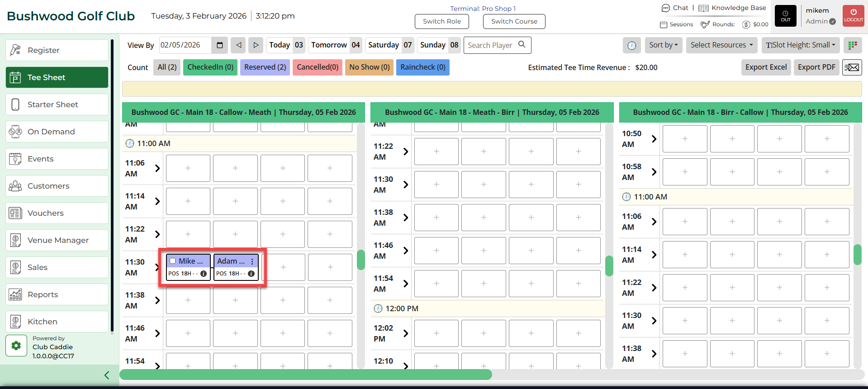Toggle the CheckedIn (0) filter
Screen dimensions: 868x389
click(210, 67)
